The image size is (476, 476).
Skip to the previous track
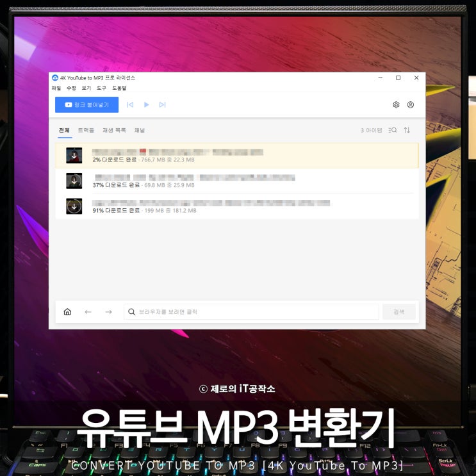click(x=130, y=104)
